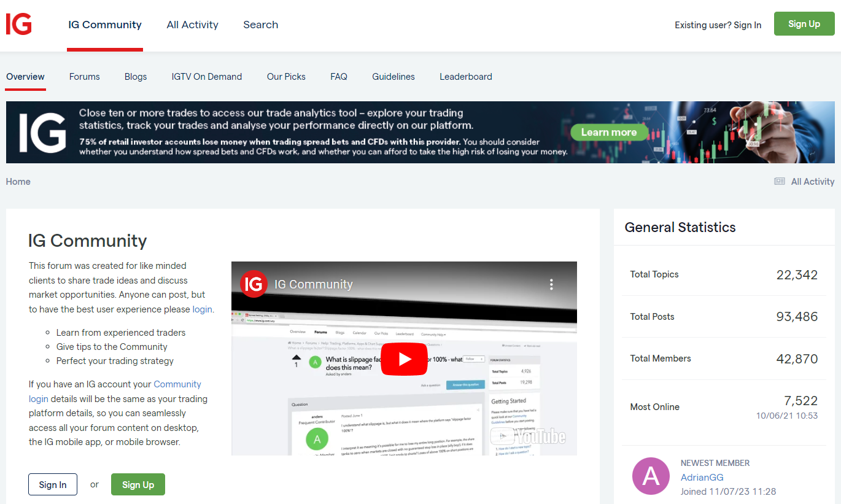
Task: Click the white IG logo in the banner
Action: click(x=42, y=132)
